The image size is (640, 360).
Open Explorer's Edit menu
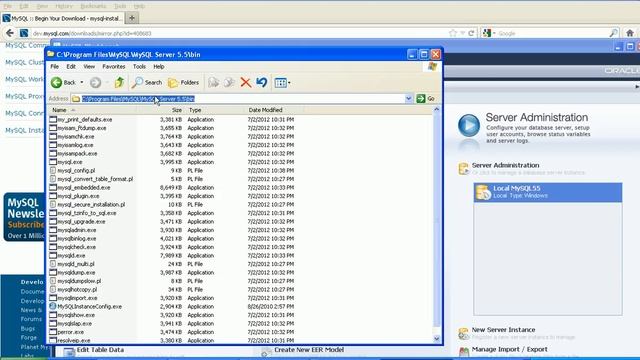point(71,66)
